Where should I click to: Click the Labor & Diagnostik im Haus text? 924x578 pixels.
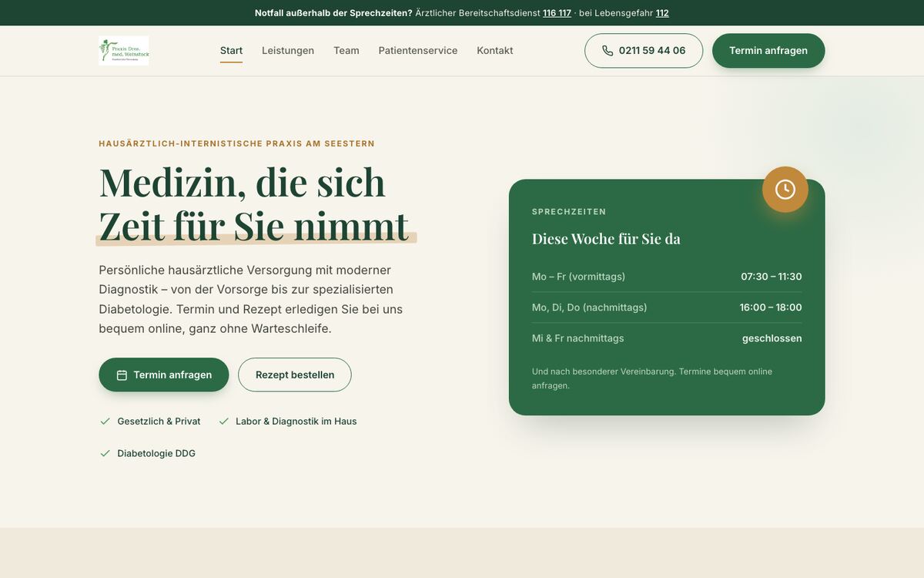tap(296, 422)
